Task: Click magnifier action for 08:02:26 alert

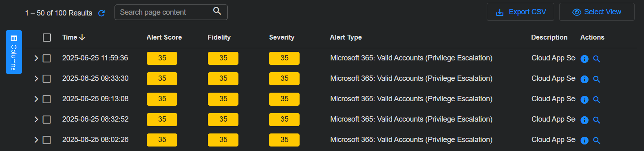Action: click(597, 140)
